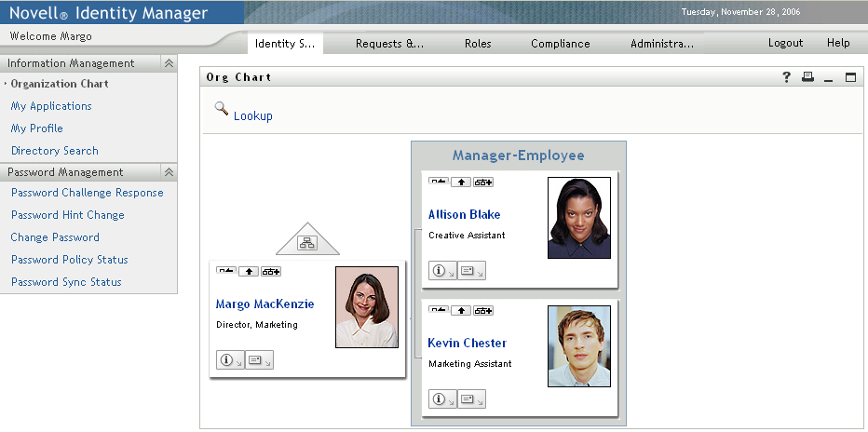Maximize the Org Chart portlet

coord(850,77)
